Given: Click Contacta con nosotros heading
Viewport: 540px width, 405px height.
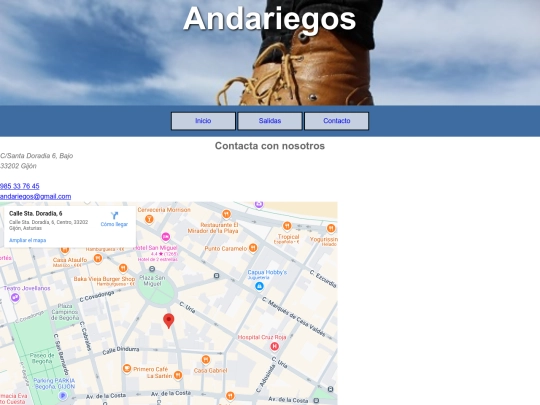Looking at the screenshot, I should tap(270, 146).
